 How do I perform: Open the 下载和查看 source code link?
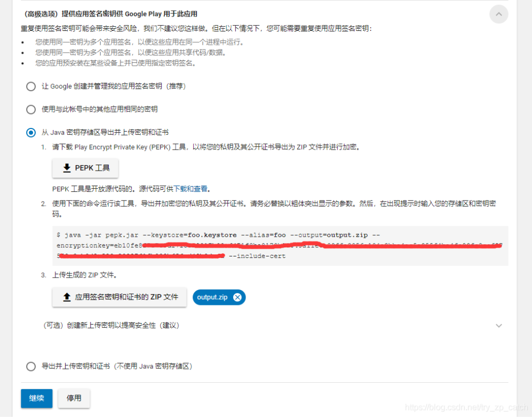point(190,189)
